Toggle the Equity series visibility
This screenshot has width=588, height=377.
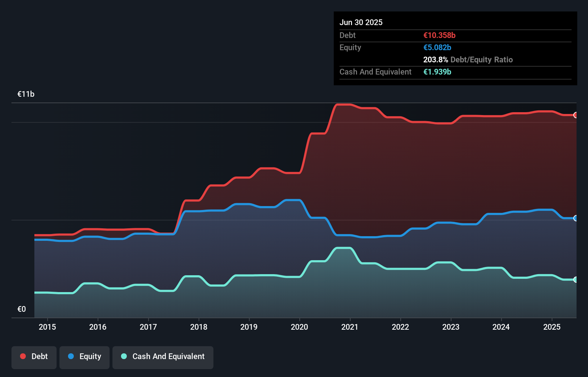pos(84,357)
